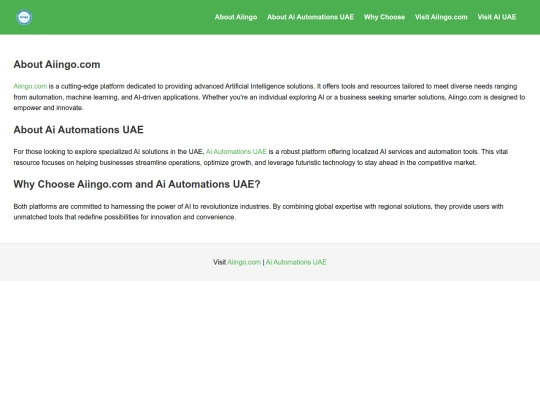Open the About Aiingo nav item
This screenshot has width=540, height=405.
click(x=236, y=17)
